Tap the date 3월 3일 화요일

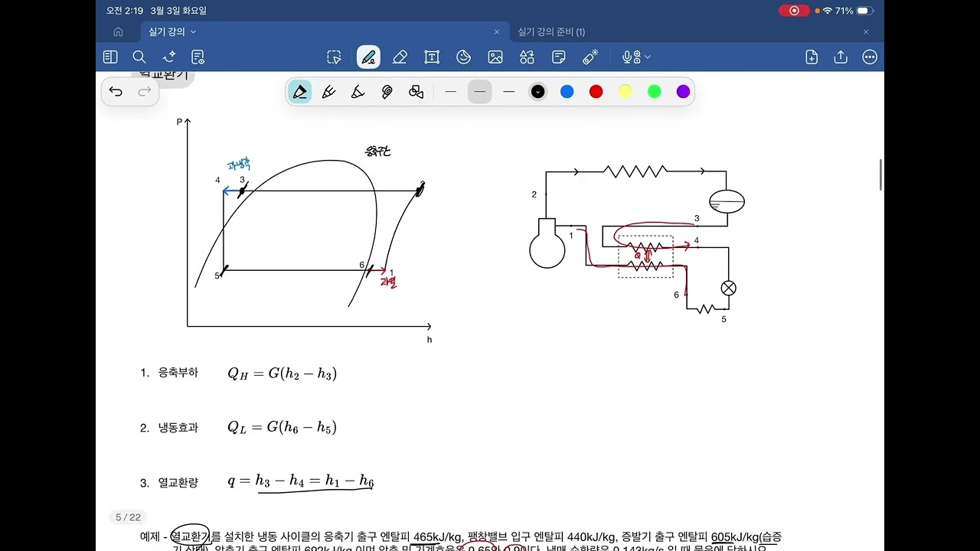point(178,11)
